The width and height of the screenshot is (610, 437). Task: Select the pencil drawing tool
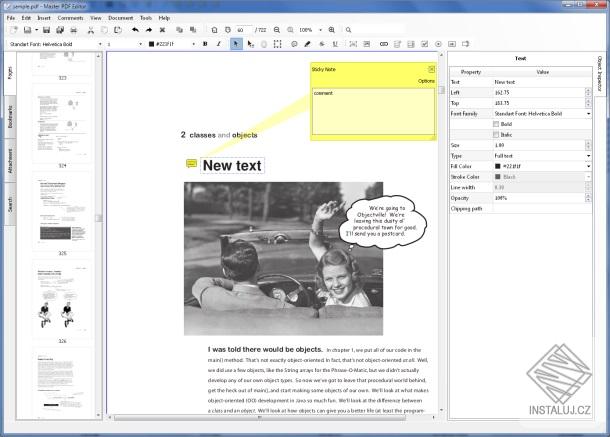click(307, 44)
